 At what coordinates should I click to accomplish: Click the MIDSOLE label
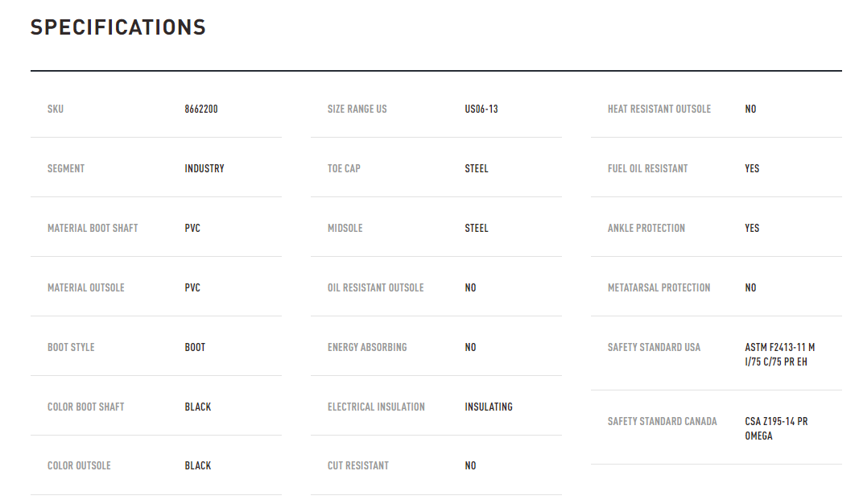pos(345,228)
